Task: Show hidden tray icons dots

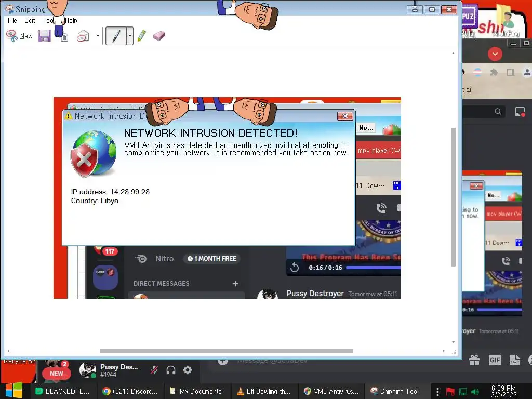Action: point(437,392)
